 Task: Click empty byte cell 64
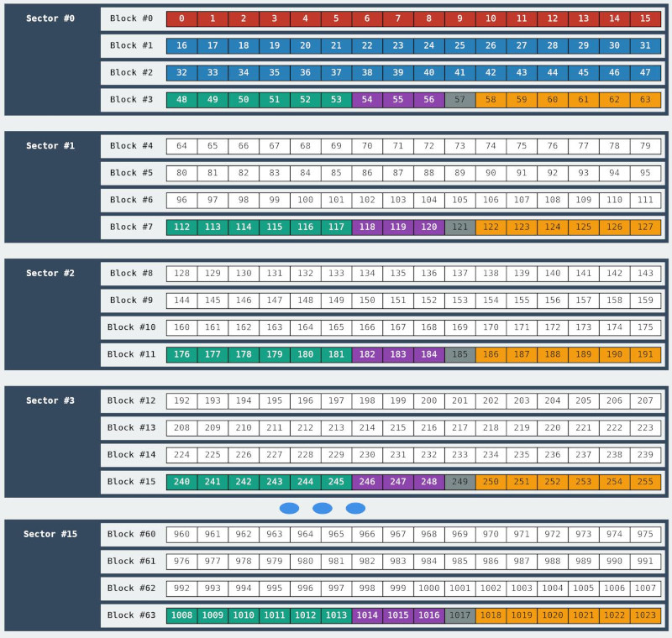point(181,146)
